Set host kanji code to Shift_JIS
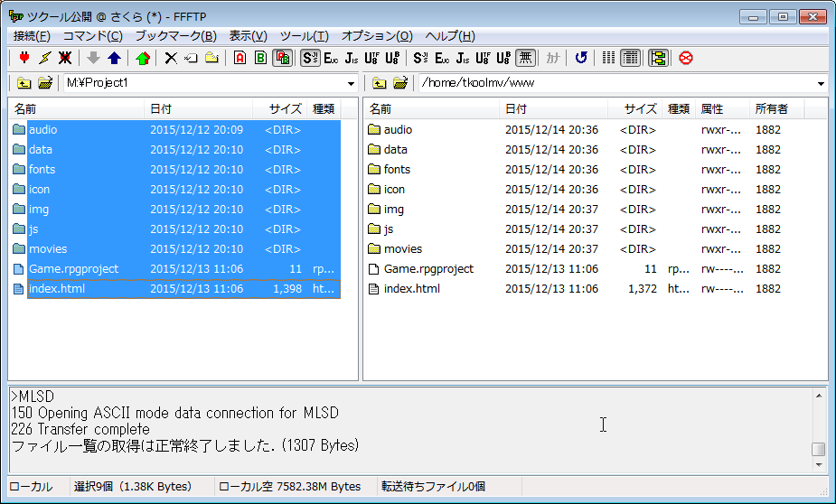The width and height of the screenshot is (836, 504). point(310,58)
